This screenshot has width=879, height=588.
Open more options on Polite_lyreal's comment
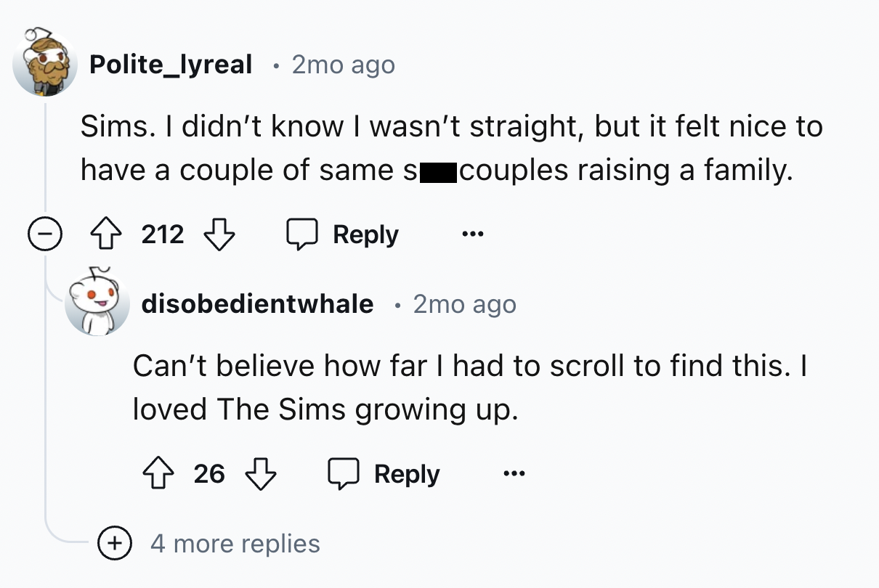click(x=473, y=235)
